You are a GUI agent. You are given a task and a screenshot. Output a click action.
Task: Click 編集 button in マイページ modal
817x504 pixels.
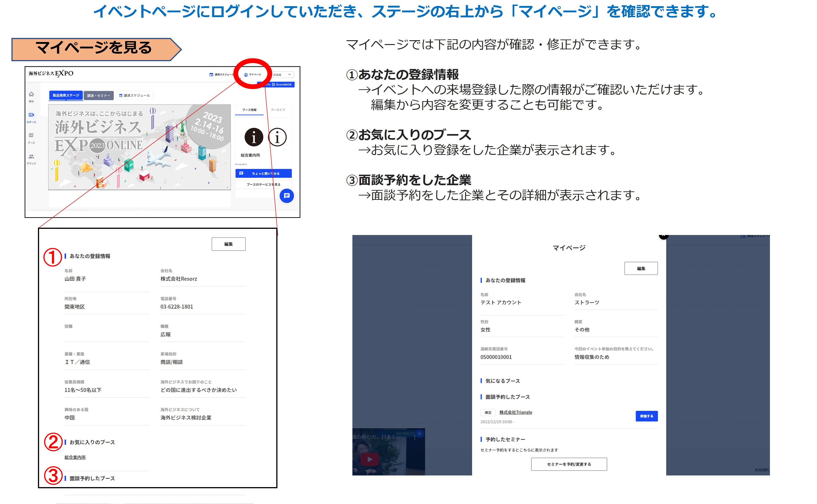click(x=641, y=268)
